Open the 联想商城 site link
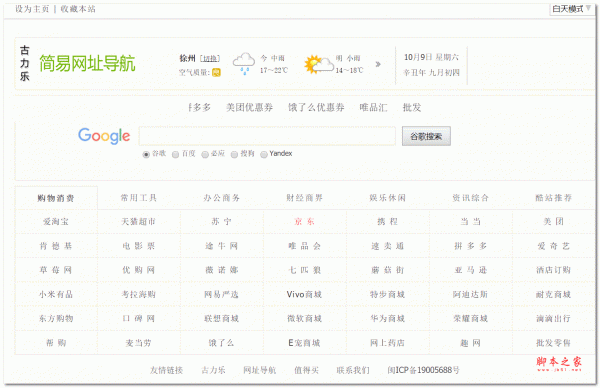Viewport: 600px width, 388px height. [222, 318]
